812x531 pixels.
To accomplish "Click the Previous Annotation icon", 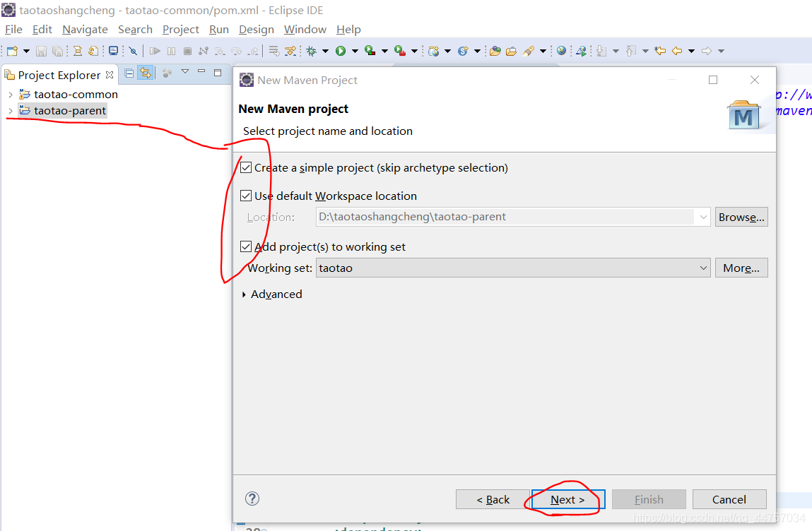I will pyautogui.click(x=631, y=51).
